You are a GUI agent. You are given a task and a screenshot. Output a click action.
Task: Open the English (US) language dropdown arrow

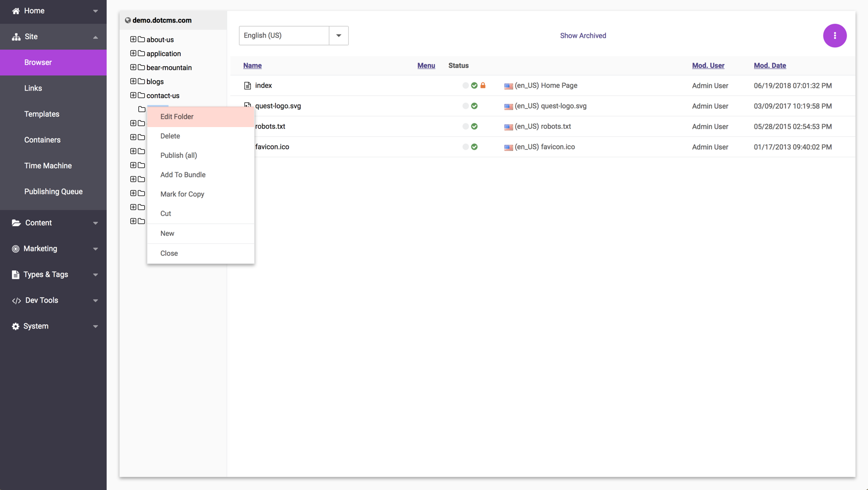[338, 36]
